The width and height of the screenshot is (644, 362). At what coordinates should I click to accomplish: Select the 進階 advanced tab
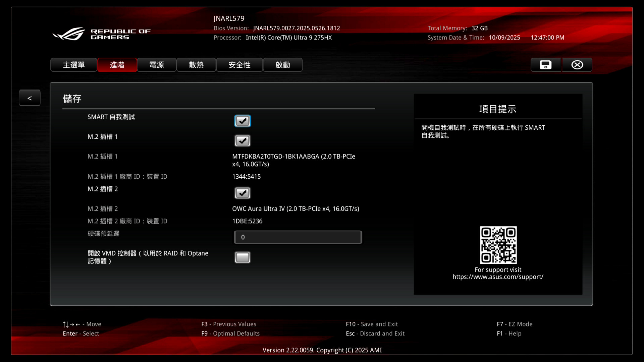coord(117,65)
